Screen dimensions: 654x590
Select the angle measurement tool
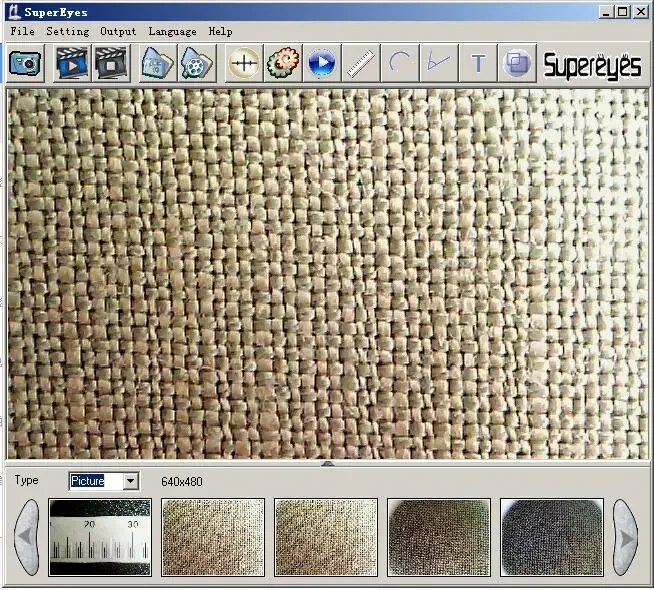pos(439,63)
